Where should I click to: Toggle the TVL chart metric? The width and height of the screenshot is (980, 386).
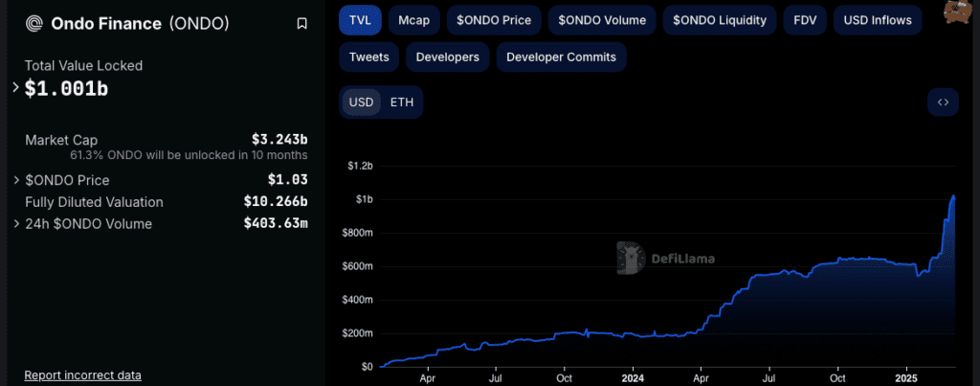point(360,19)
